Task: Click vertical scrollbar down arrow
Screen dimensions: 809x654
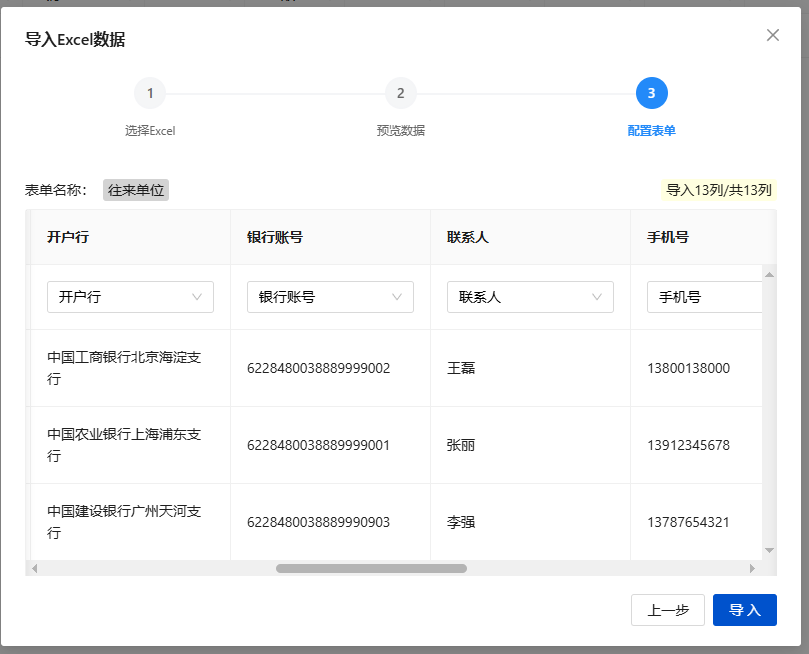Action: (x=769, y=550)
